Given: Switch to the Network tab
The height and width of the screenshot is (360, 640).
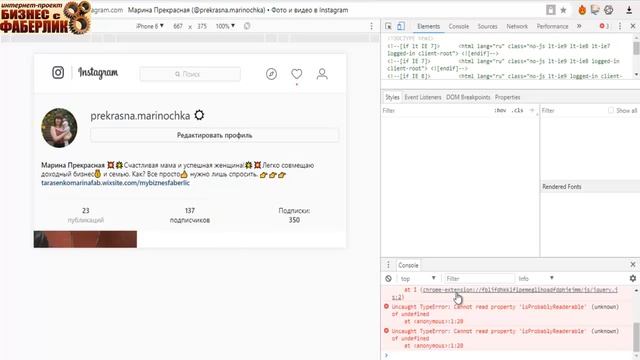Looking at the screenshot, I should (x=517, y=26).
